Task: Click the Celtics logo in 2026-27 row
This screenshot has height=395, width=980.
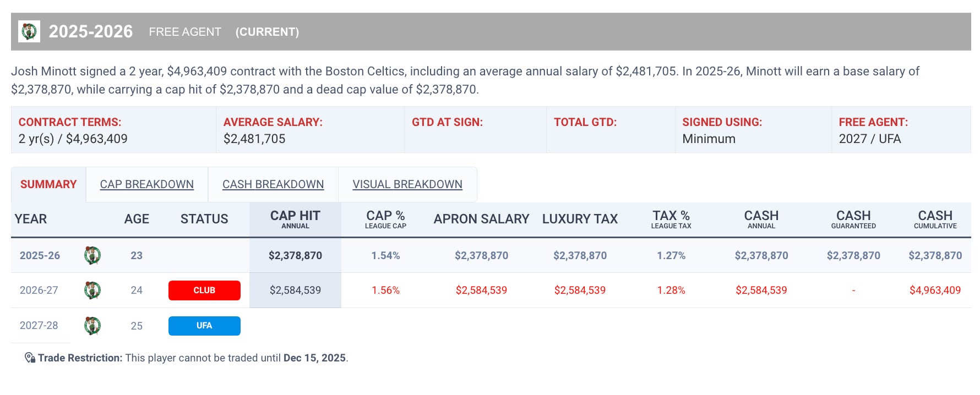Action: [x=92, y=290]
